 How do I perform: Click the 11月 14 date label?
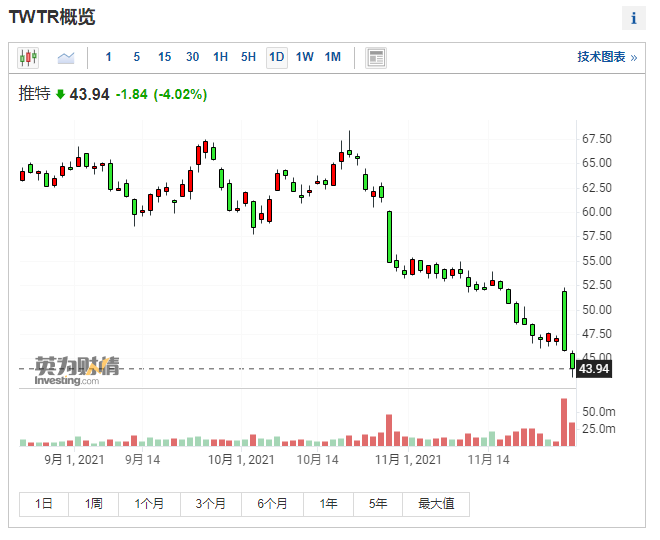pyautogui.click(x=488, y=459)
